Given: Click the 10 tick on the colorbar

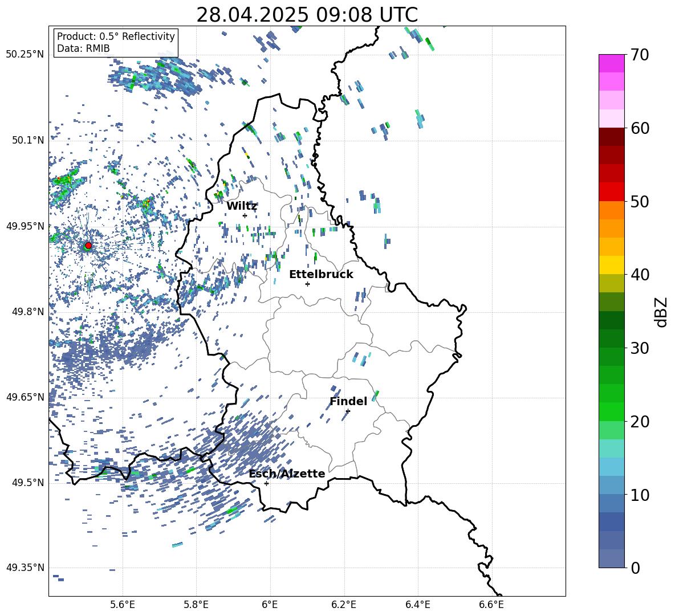Looking at the screenshot, I should click(x=640, y=495).
